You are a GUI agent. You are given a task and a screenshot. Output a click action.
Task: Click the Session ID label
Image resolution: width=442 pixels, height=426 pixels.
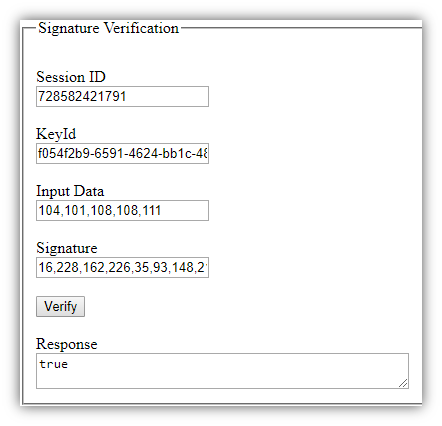click(x=71, y=77)
